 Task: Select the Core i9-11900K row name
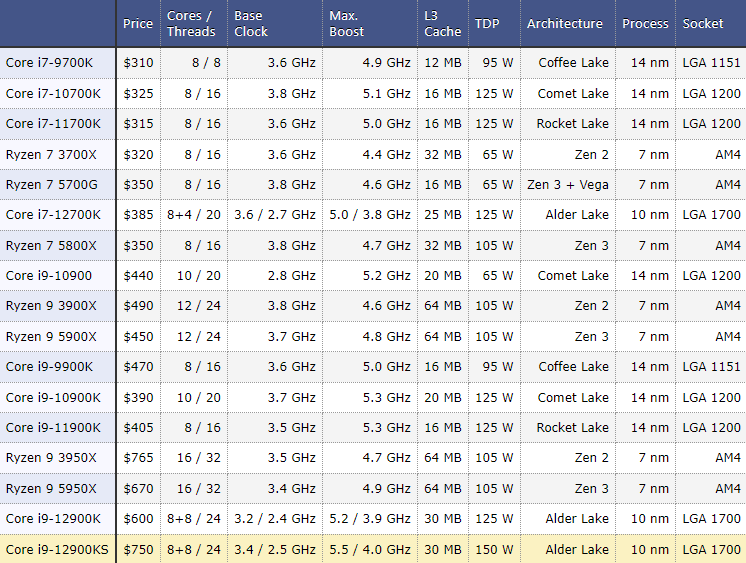coord(53,427)
